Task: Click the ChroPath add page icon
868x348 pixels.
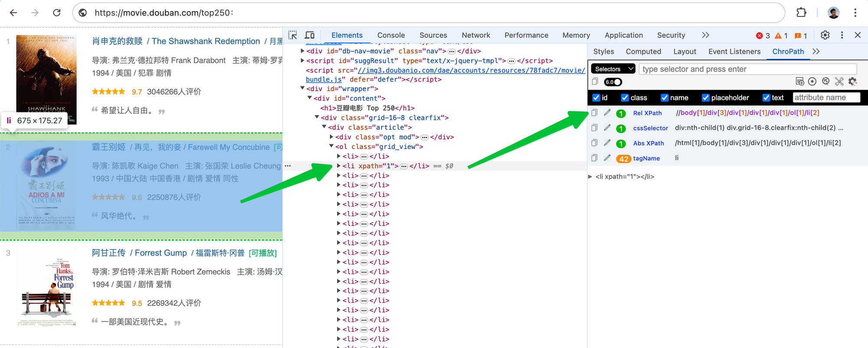Action: 799,82
